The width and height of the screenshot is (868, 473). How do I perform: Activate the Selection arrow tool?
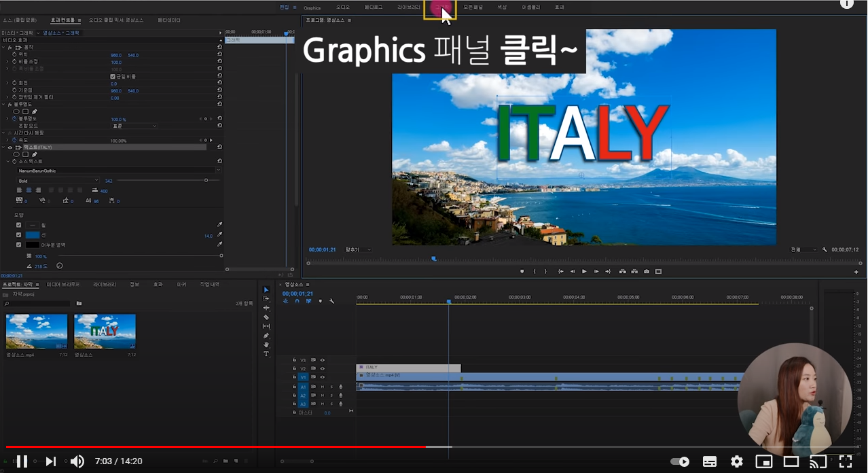266,290
